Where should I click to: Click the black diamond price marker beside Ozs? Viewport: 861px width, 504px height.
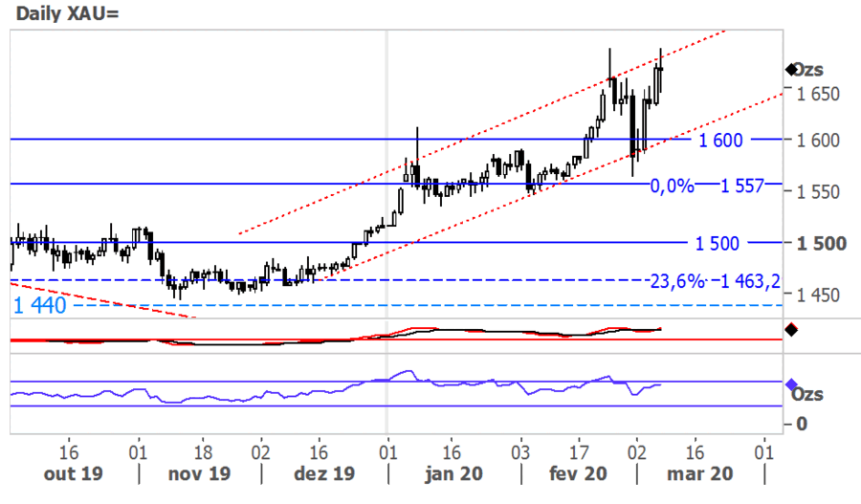(x=791, y=70)
